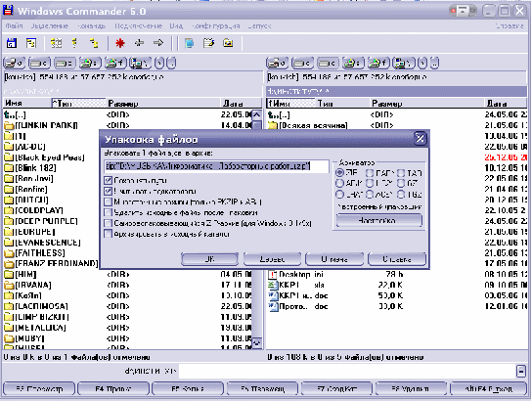Click the archive path input field
Screen dimensions: 532x402
pos(216,166)
